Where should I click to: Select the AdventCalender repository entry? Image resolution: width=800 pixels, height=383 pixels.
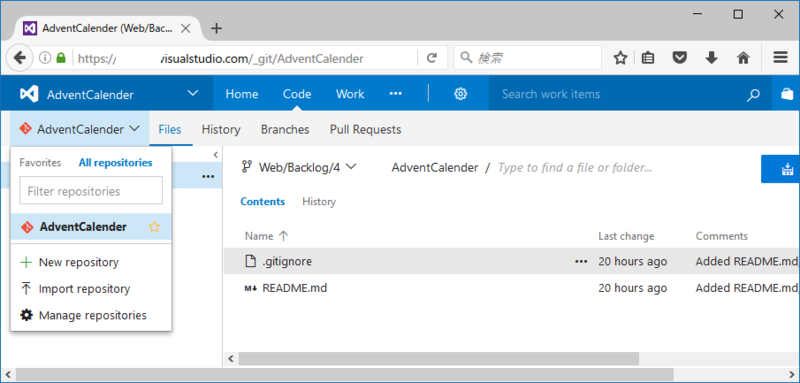coord(91,227)
